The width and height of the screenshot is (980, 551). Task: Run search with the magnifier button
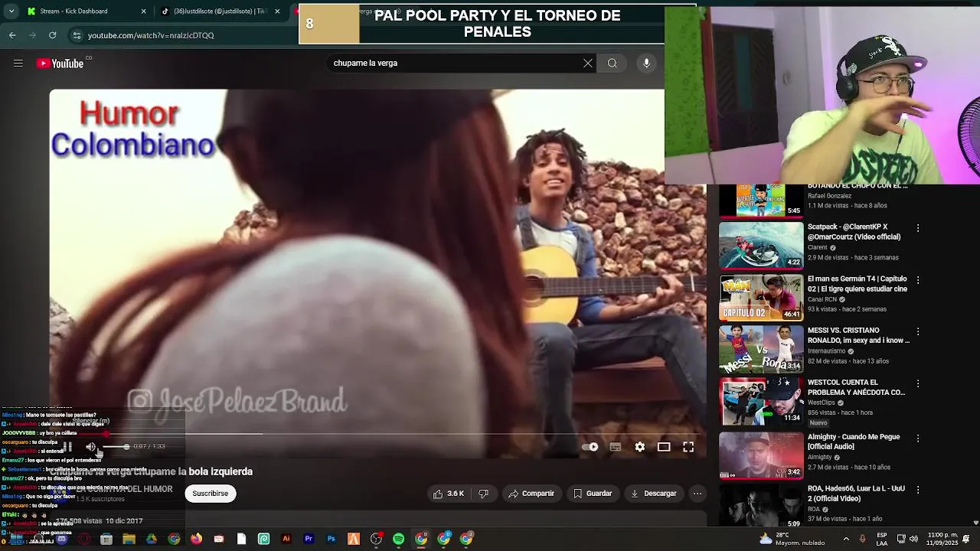[x=612, y=64]
